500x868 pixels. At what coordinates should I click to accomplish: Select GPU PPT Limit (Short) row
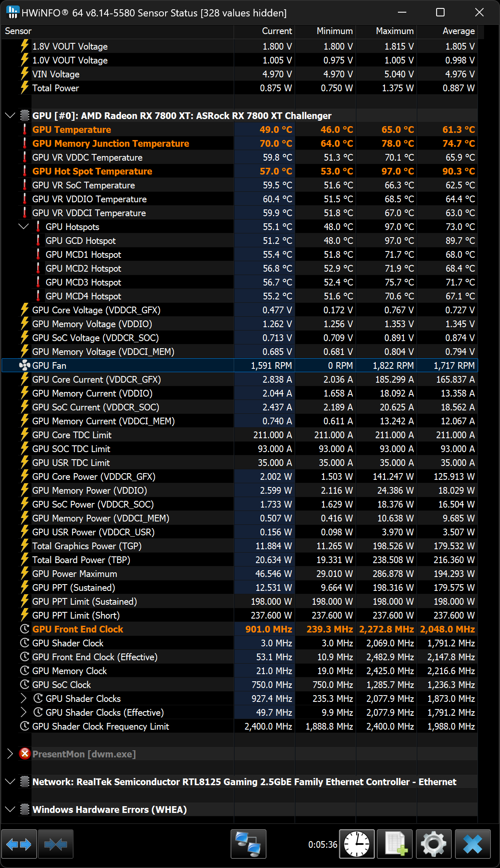(x=239, y=615)
